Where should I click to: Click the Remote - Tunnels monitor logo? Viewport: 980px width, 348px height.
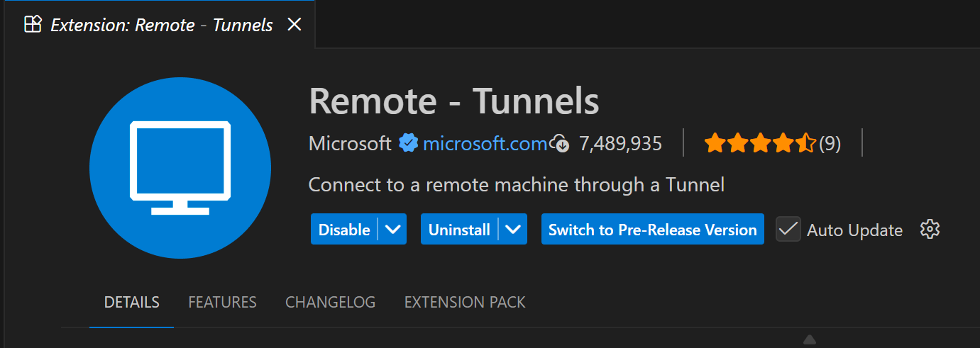tap(180, 169)
